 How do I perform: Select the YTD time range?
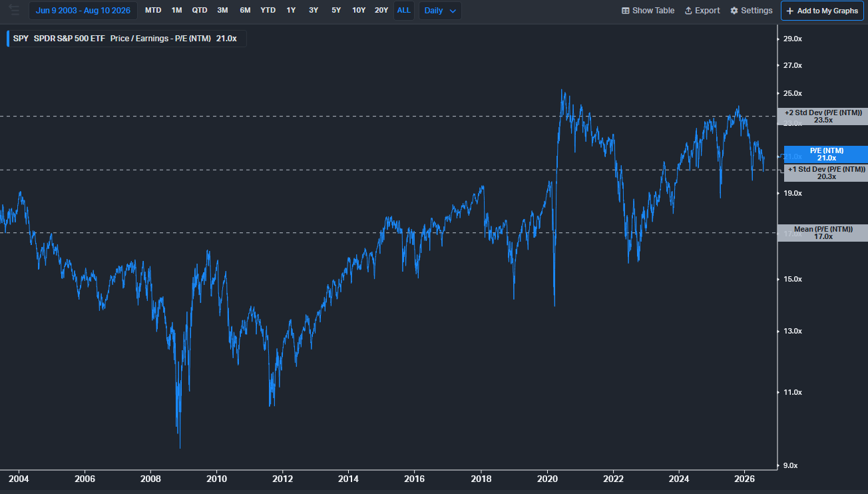[268, 11]
